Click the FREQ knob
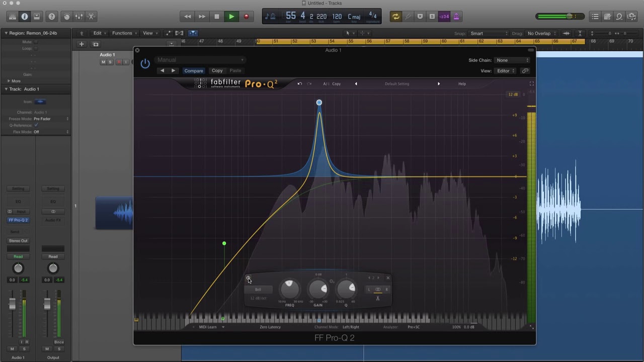Image resolution: width=644 pixels, height=362 pixels. tap(289, 289)
